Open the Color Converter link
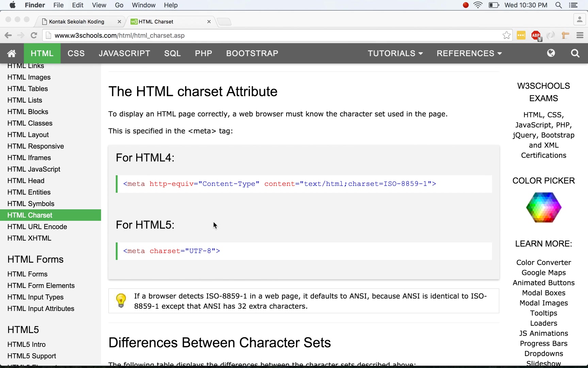Viewport: 588px width, 368px height. [543, 262]
